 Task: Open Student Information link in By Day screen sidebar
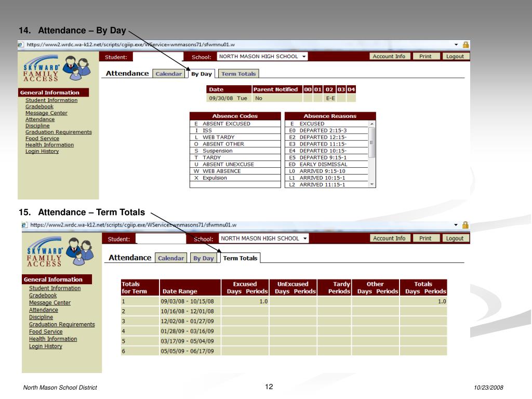pyautogui.click(x=51, y=100)
